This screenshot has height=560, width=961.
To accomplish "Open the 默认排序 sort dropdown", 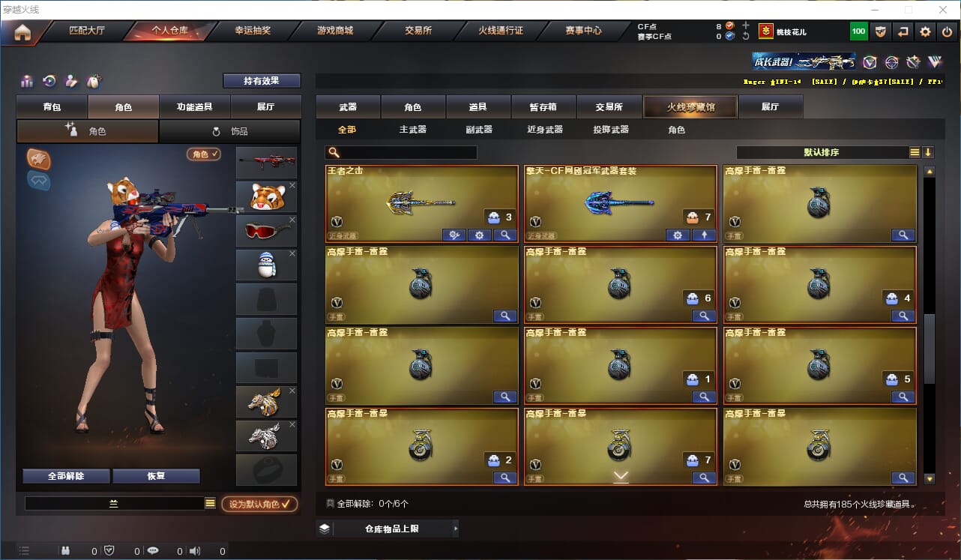I will point(822,152).
